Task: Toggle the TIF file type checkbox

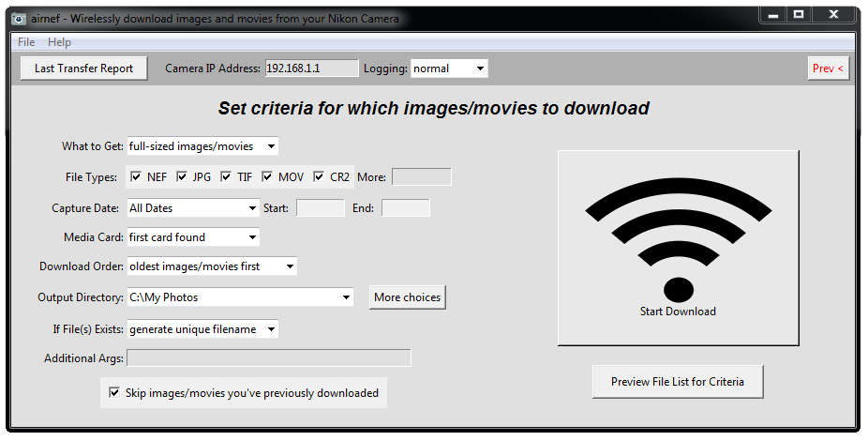Action: coord(226,176)
